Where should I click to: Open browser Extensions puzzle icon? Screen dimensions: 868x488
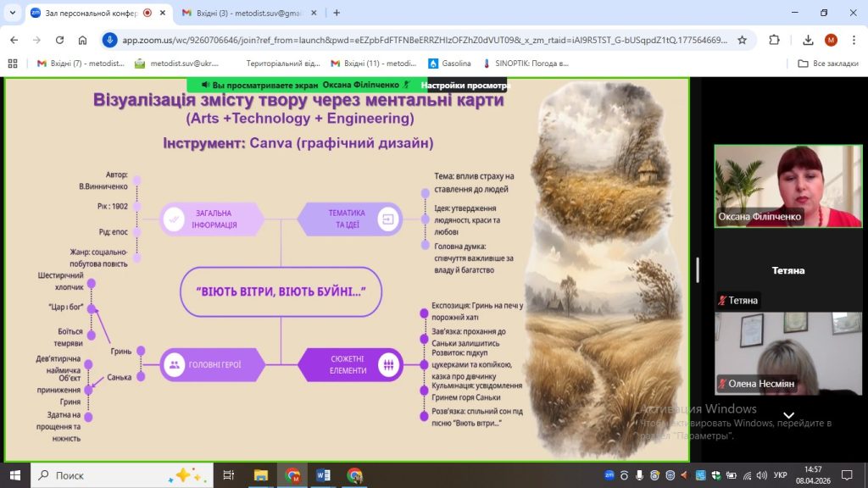click(x=774, y=40)
